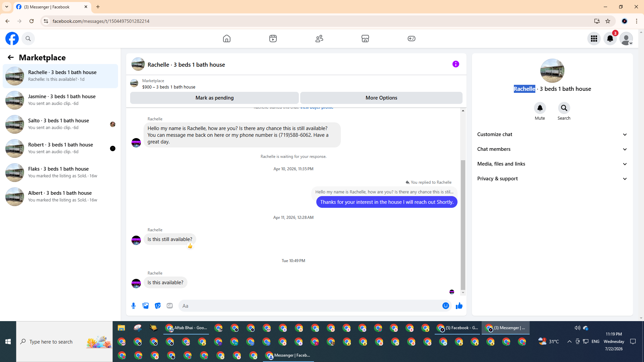
Task: Open Robert's 3 beds conversation
Action: [x=60, y=148]
